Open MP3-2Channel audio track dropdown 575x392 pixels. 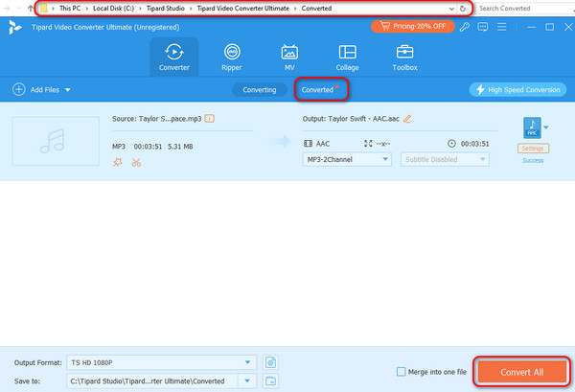coord(347,159)
